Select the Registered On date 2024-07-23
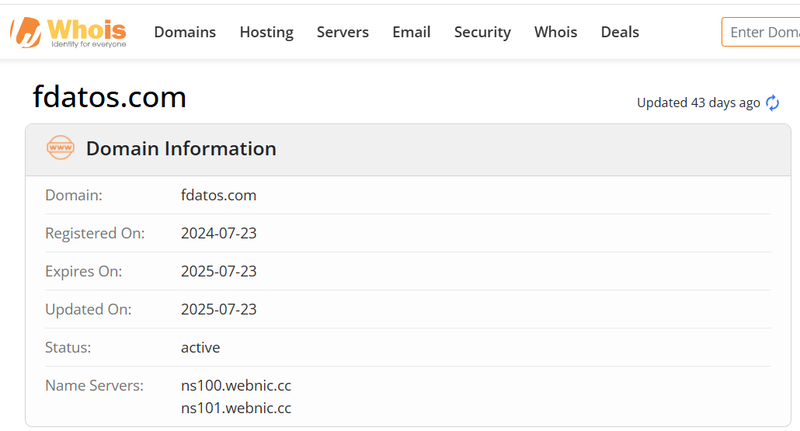Viewport: 800px width, 431px height. point(218,233)
